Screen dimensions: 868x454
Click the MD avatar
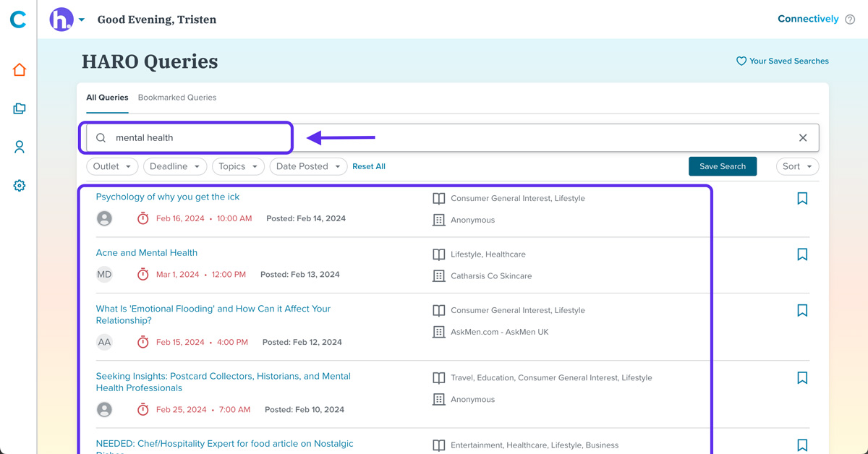(105, 275)
